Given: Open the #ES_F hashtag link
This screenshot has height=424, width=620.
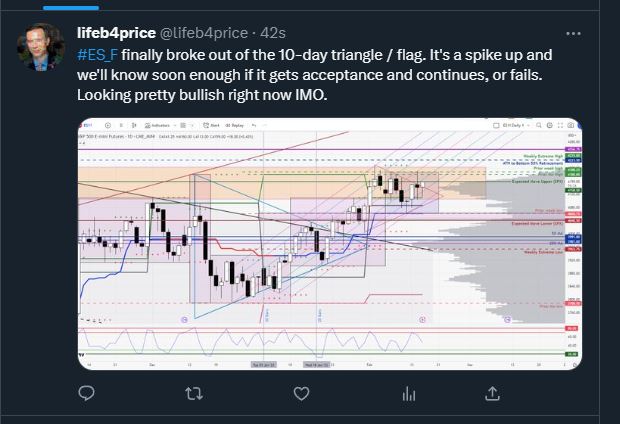Looking at the screenshot, I should [97, 55].
